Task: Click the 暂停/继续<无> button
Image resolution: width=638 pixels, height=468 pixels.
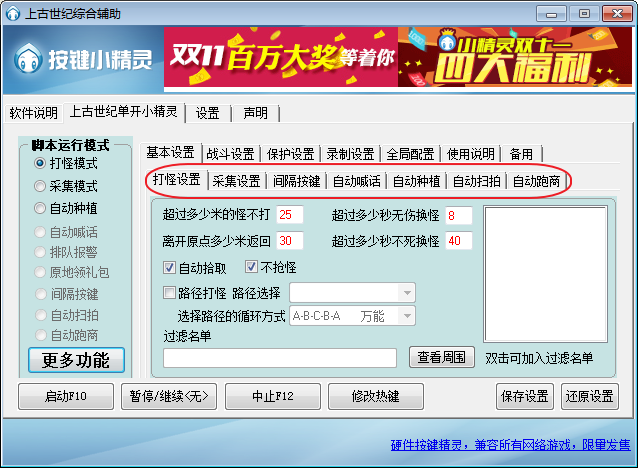Action: point(169,396)
